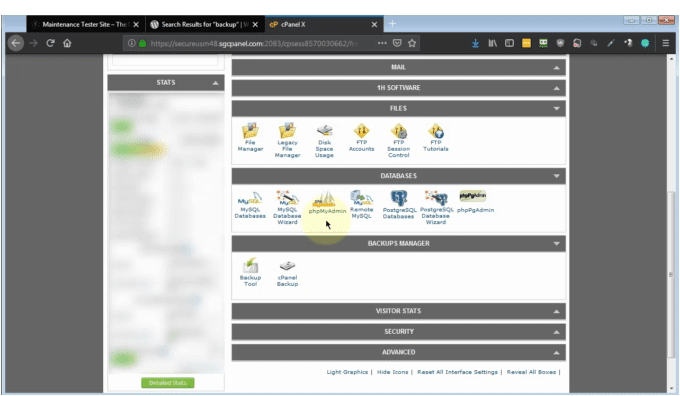Toggle the browser sidebar icon

point(509,43)
